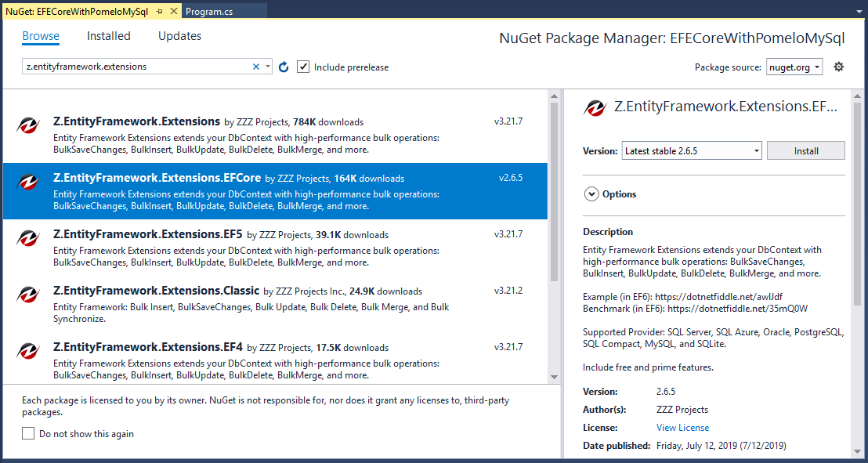Open Program.cs document tab
Viewport: 868px width, 463px height.
tap(209, 13)
